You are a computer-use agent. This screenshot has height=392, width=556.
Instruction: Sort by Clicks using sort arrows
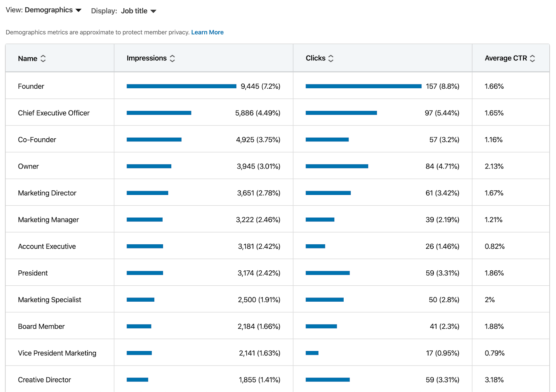pos(331,58)
